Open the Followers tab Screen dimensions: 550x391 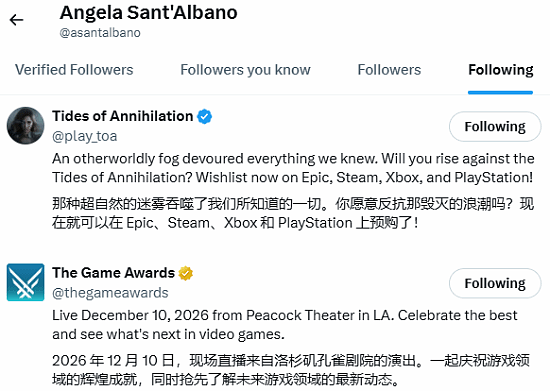389,70
